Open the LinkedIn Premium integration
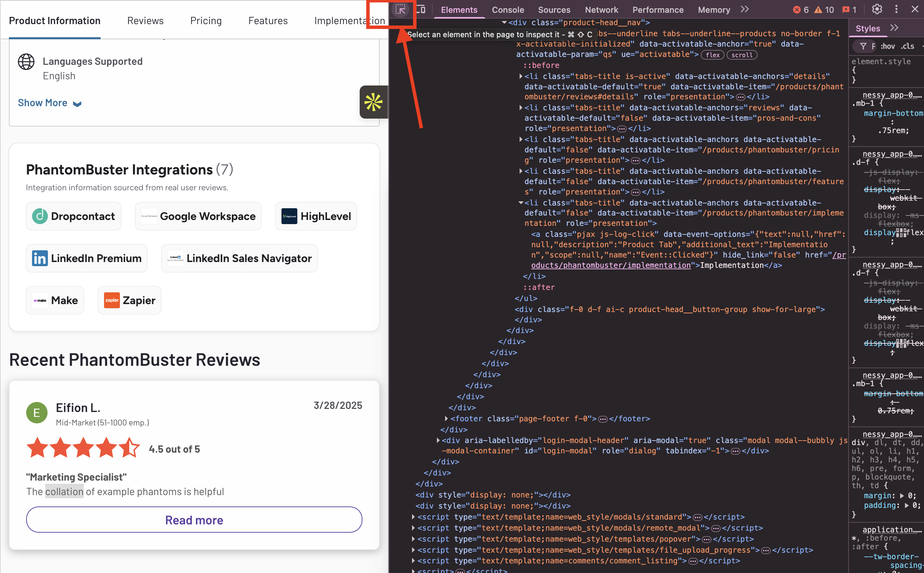Screen dimensions: 924x573 tap(86, 259)
